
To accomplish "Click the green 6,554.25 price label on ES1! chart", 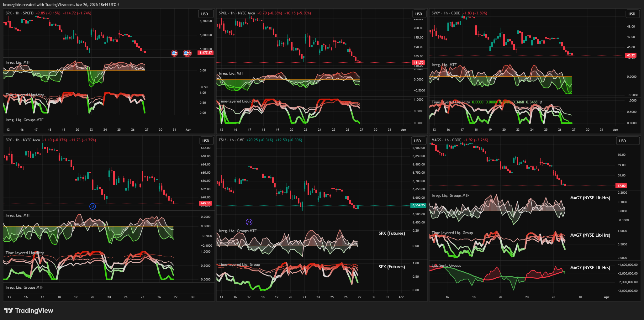I will click(419, 205).
